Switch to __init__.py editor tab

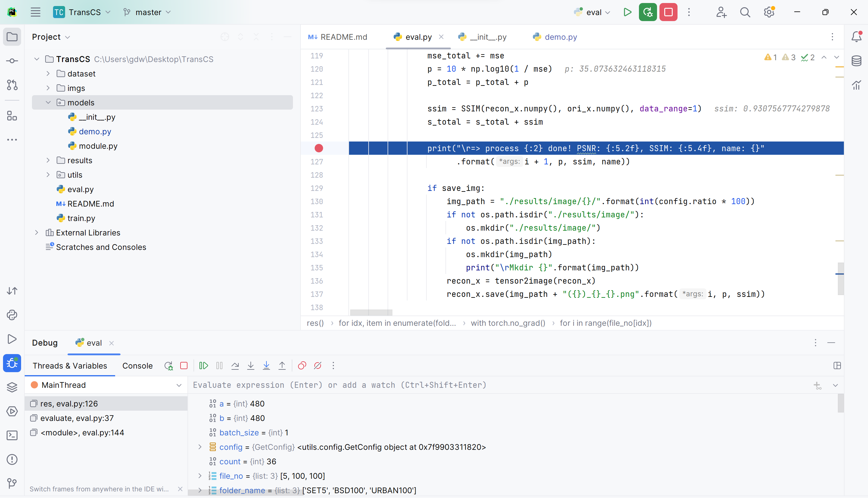(483, 37)
